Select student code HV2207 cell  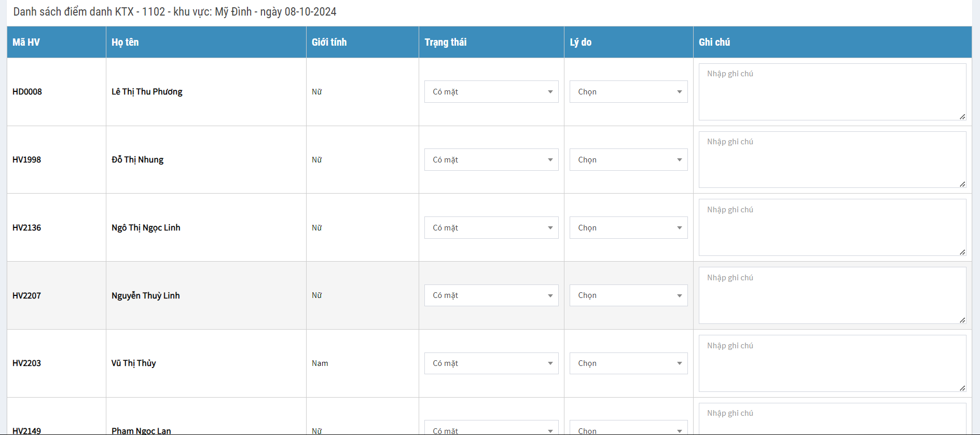pyautogui.click(x=27, y=296)
